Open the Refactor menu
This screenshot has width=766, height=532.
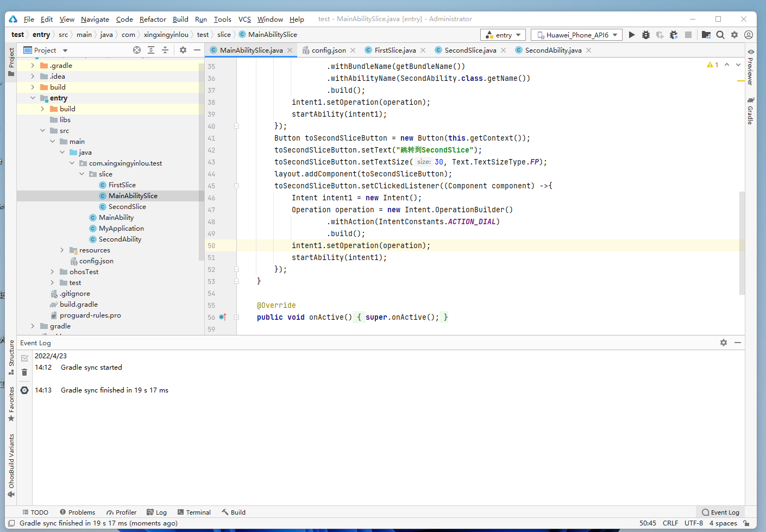pyautogui.click(x=153, y=19)
